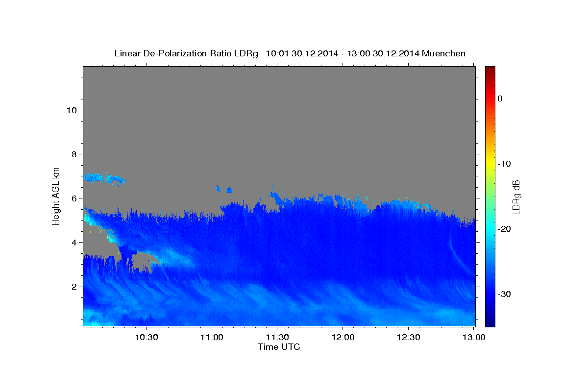
Task: Click the plot title "Linear De-Polarization Ratio LDRg"
Action: point(186,53)
